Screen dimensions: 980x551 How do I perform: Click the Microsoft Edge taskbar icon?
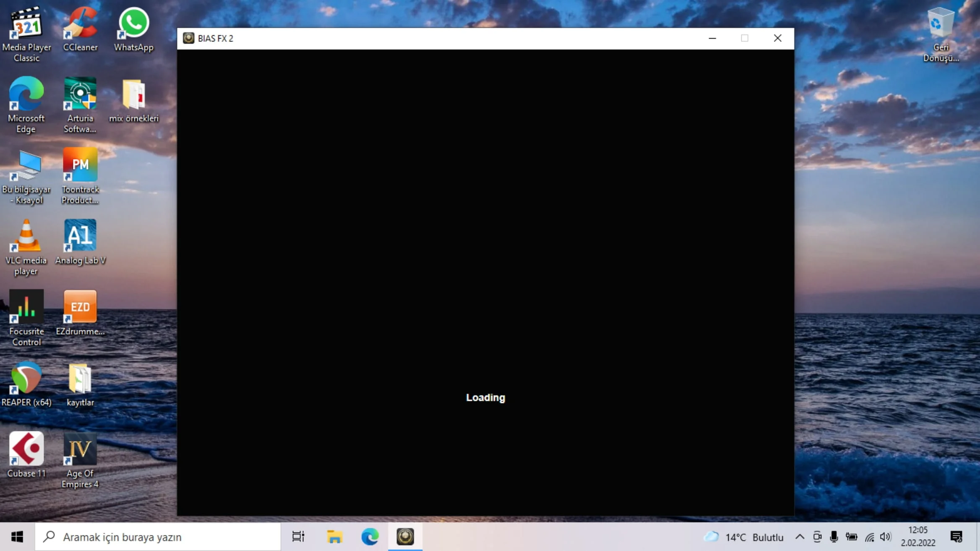coord(370,537)
